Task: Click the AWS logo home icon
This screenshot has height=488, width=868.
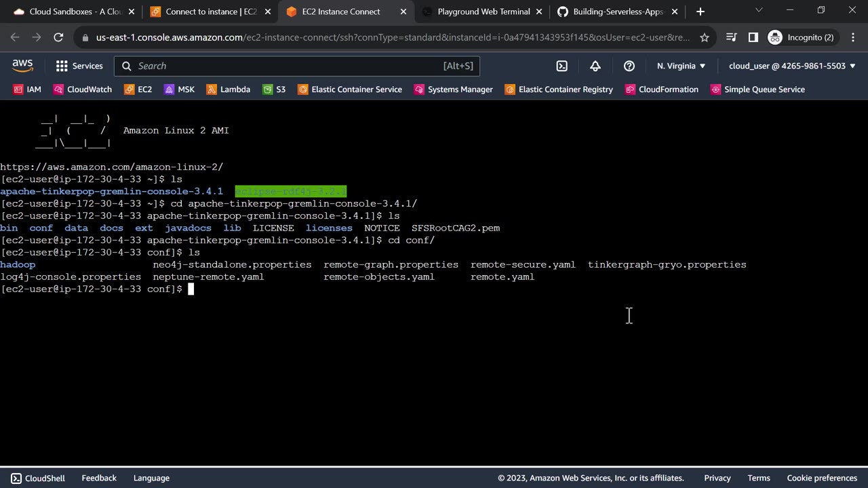Action: point(22,66)
